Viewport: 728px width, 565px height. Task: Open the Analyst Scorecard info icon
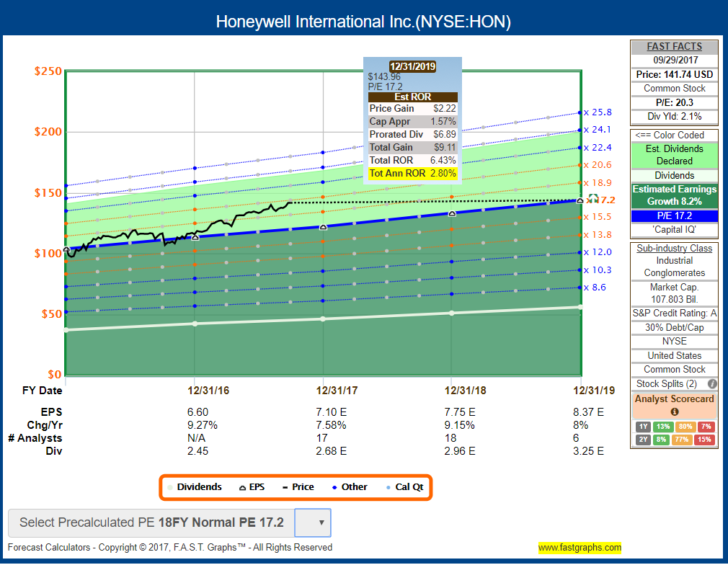point(673,412)
